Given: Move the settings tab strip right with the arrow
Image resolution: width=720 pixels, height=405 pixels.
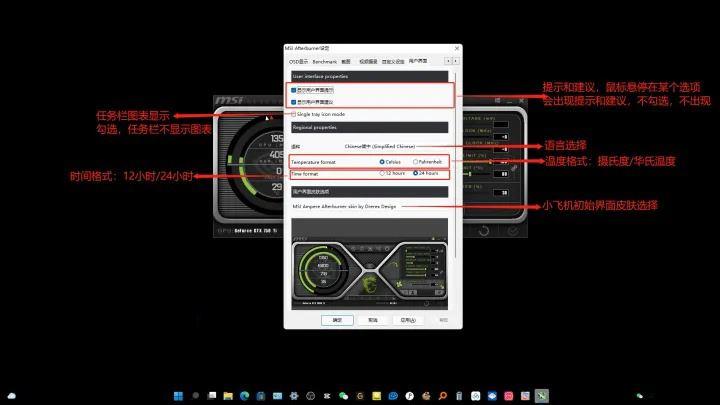Looking at the screenshot, I should (456, 61).
